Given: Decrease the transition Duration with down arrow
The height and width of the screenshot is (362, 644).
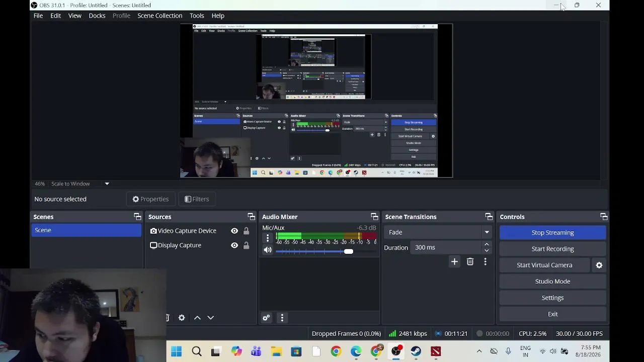Looking at the screenshot, I should coord(487,250).
